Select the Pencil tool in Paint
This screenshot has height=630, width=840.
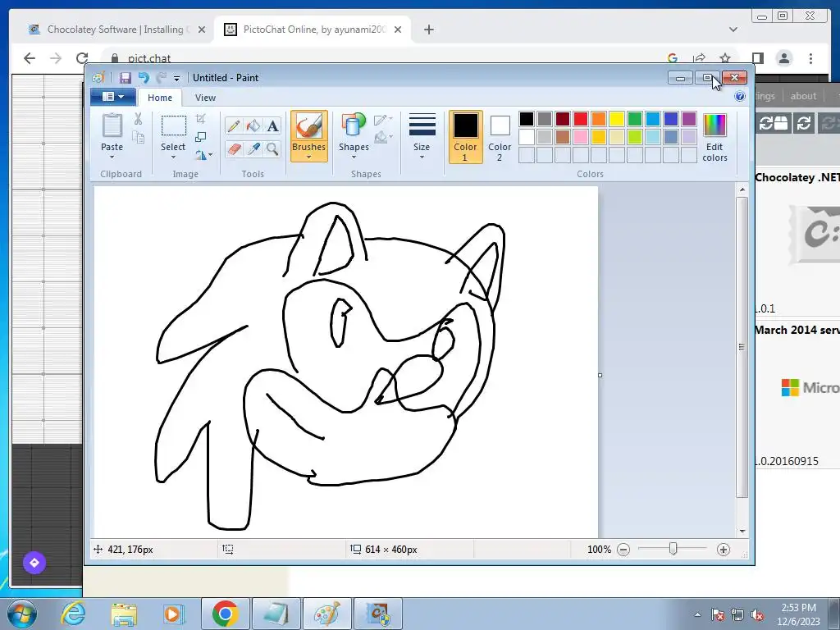pyautogui.click(x=234, y=126)
